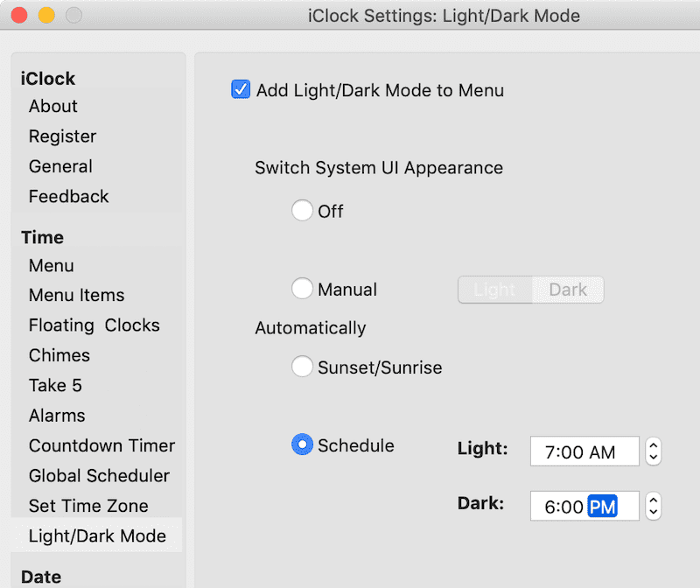Select the Schedule radio button

click(x=302, y=444)
